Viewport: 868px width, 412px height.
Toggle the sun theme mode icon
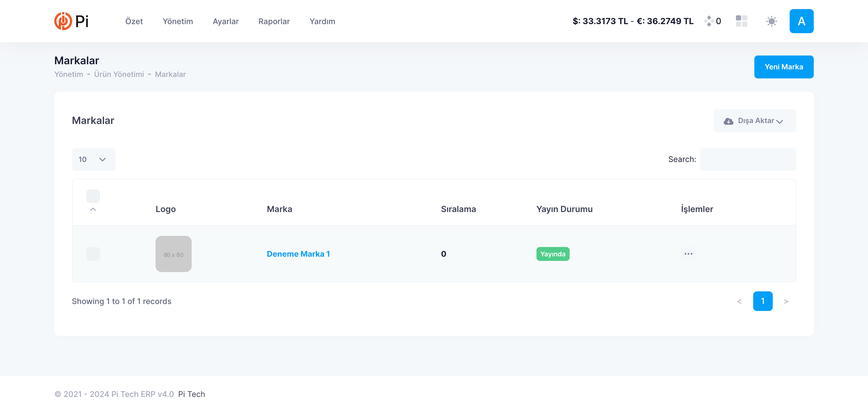point(771,21)
